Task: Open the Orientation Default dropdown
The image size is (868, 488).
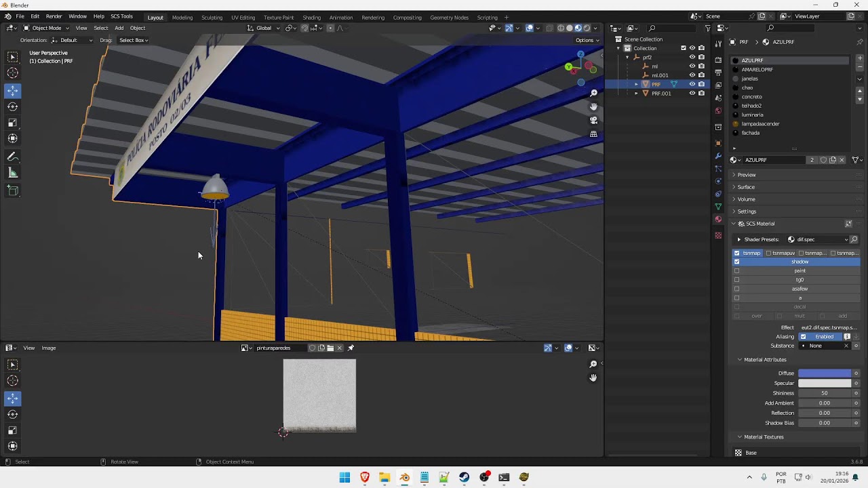Action: pyautogui.click(x=73, y=40)
